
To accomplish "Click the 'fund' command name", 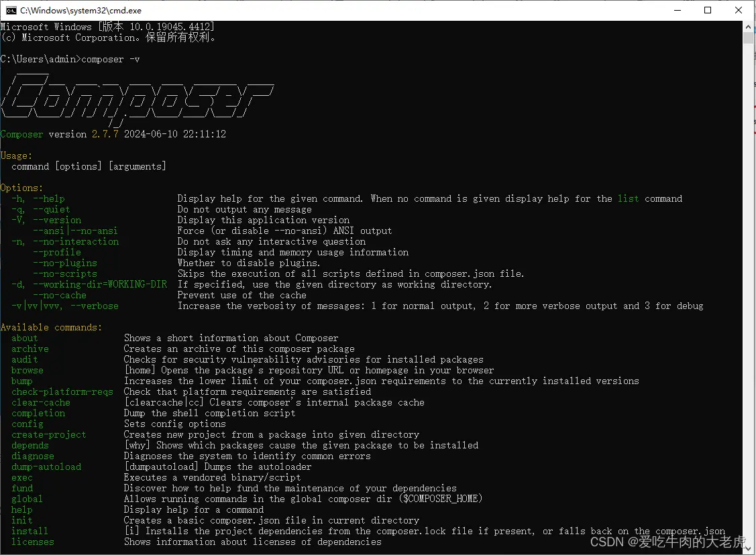I will point(22,489).
